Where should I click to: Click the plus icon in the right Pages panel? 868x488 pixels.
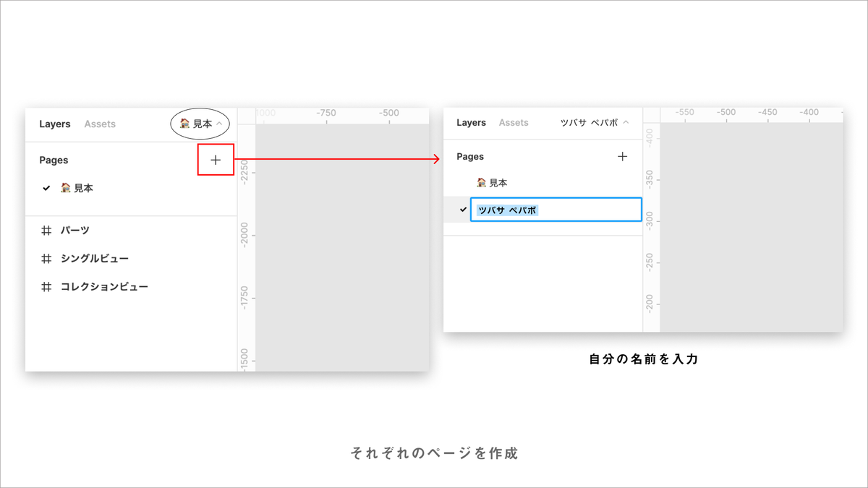[624, 156]
